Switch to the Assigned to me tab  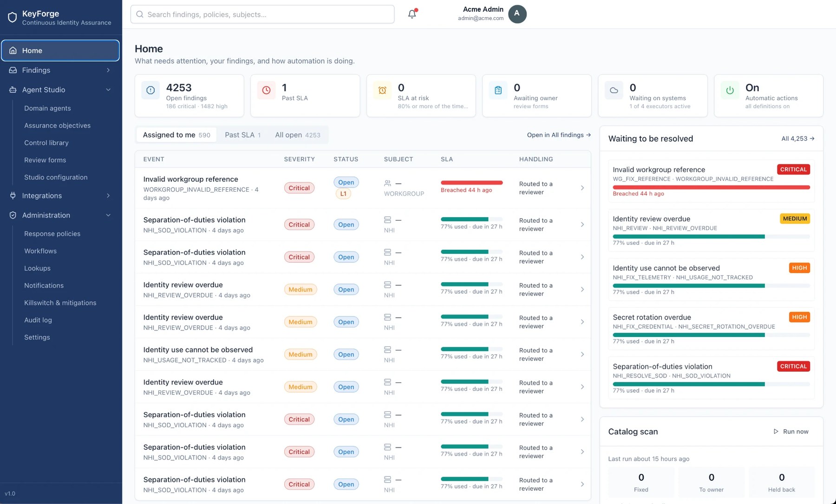[176, 135]
